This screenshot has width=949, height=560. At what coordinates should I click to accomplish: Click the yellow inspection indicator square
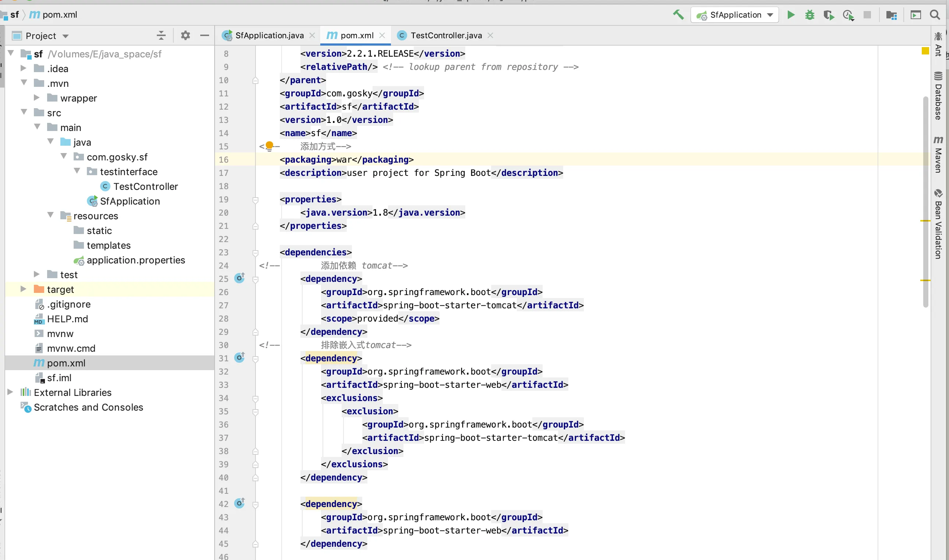tap(925, 51)
